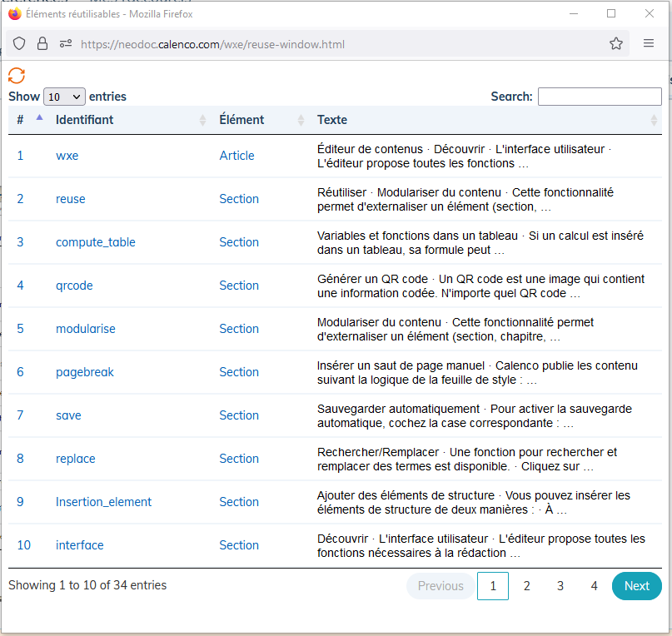Screen dimensions: 672x636
Task: Open site permissions icon in address bar
Action: (66, 44)
